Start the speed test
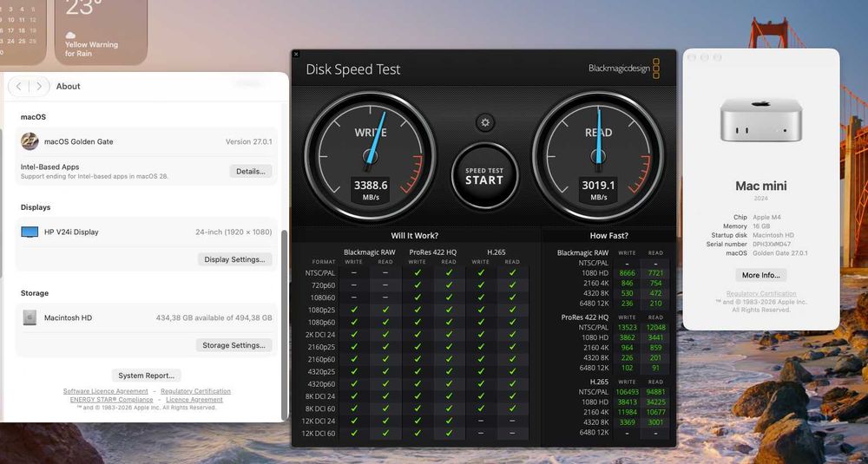The height and width of the screenshot is (464, 868). pos(484,176)
